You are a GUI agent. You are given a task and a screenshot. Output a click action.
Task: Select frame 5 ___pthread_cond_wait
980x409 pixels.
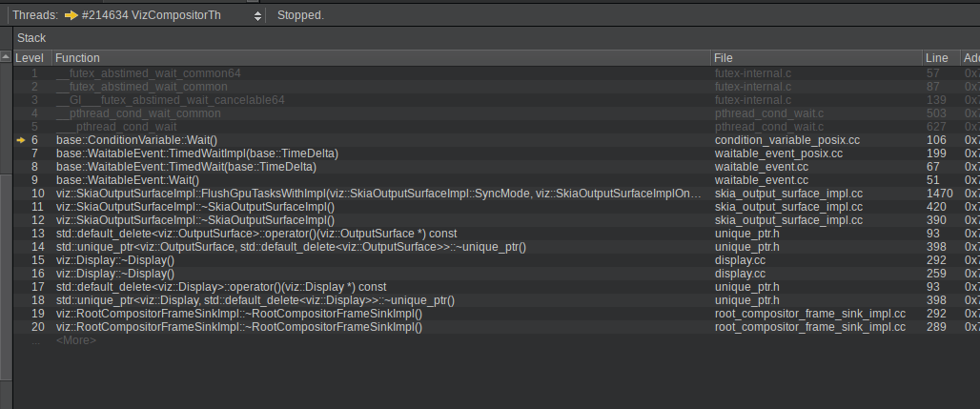pyautogui.click(x=116, y=127)
